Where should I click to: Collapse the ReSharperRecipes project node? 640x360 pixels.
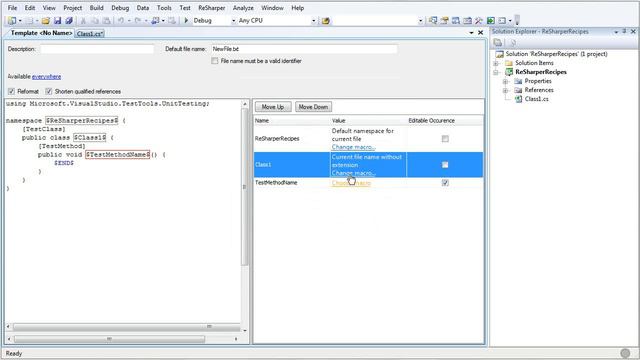(496, 72)
